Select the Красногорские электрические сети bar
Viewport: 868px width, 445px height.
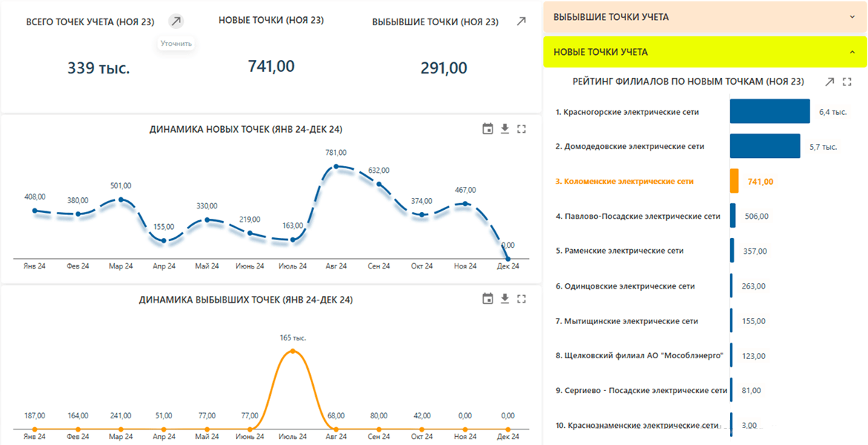tap(770, 111)
